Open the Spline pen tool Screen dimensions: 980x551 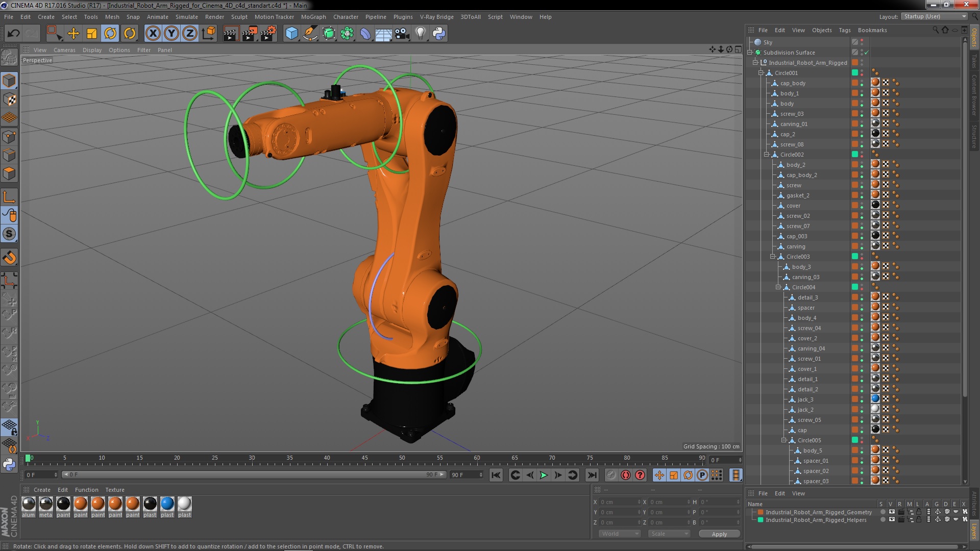point(310,34)
